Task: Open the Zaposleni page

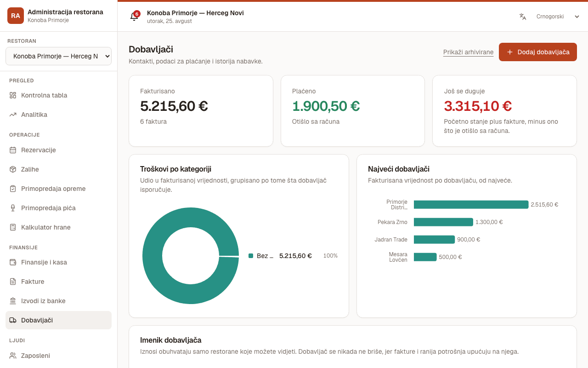Action: [58, 356]
